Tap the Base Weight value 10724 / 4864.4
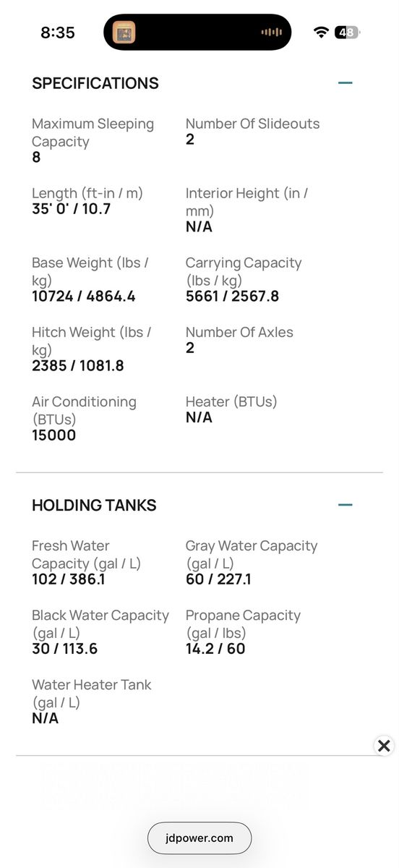This screenshot has width=399, height=868. pyautogui.click(x=84, y=297)
